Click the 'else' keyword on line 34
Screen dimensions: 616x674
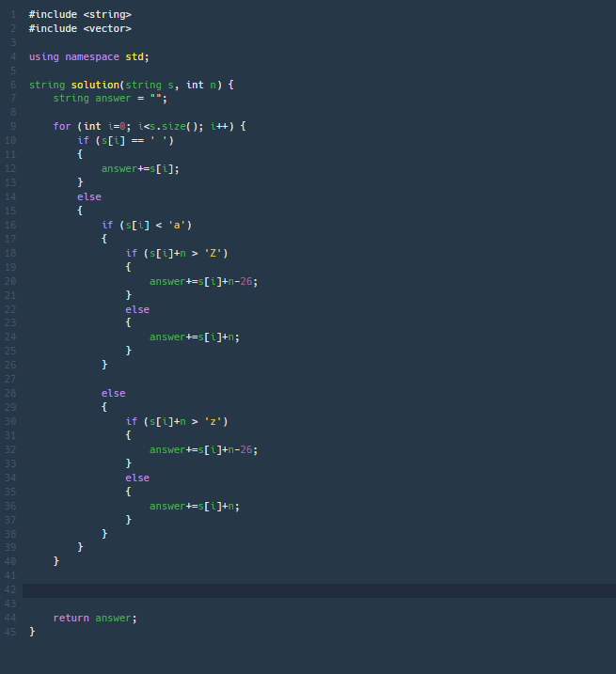[137, 478]
